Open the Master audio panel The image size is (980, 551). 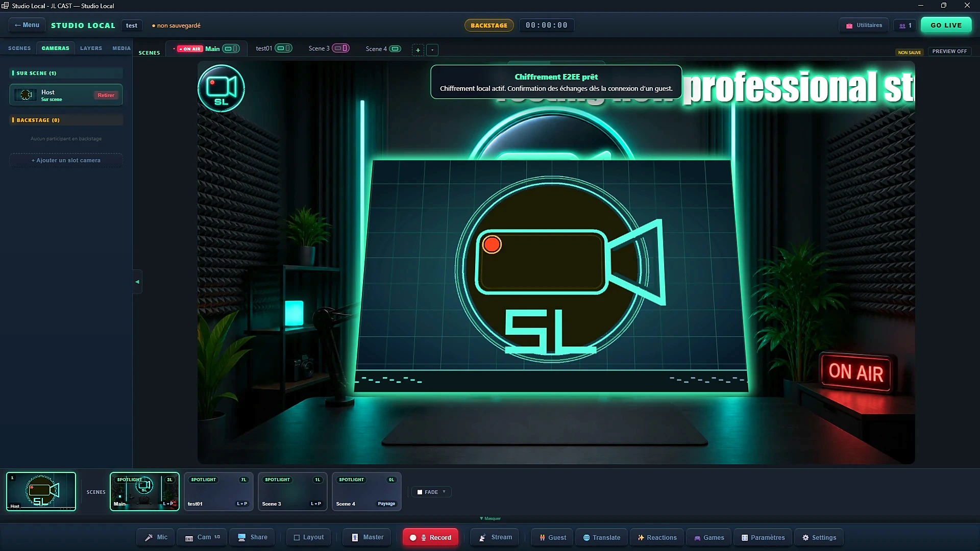tap(367, 537)
